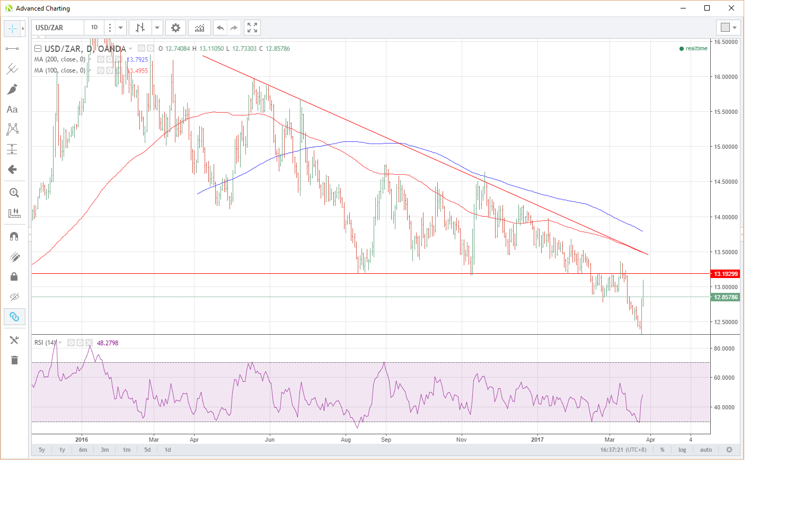The width and height of the screenshot is (812, 519).
Task: Select the text annotation tool
Action: tap(12, 109)
